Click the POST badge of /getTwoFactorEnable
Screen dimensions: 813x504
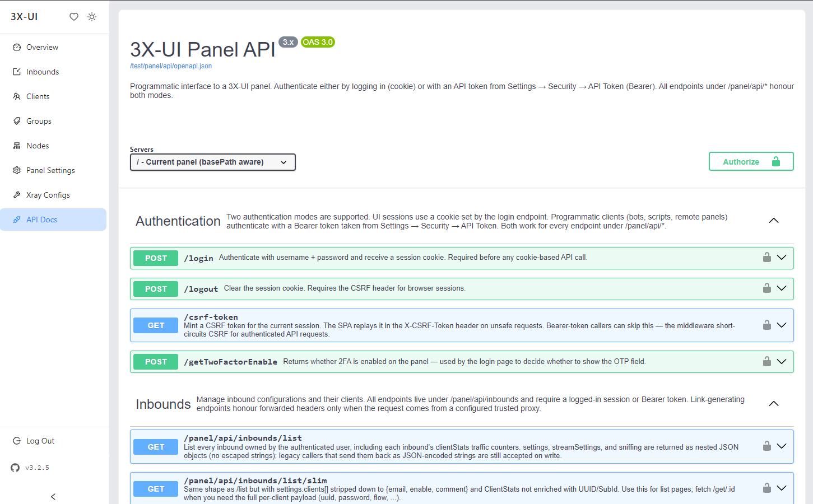point(156,362)
